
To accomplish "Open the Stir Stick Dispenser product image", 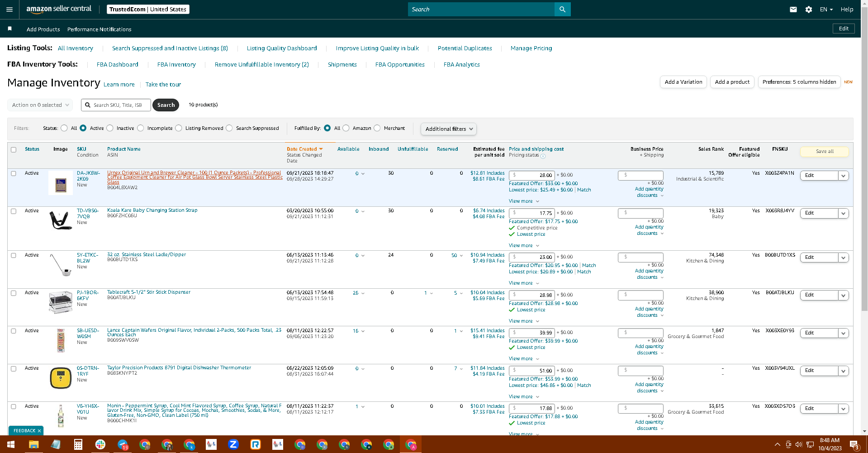I will pyautogui.click(x=61, y=302).
